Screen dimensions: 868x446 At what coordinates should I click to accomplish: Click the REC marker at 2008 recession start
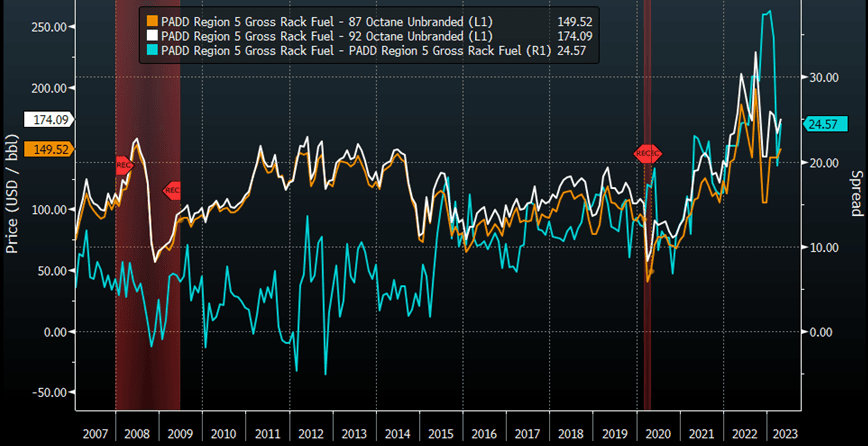coord(125,165)
